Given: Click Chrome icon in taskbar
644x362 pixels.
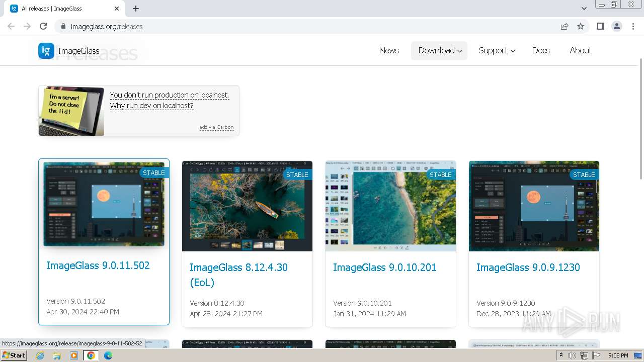Looking at the screenshot, I should [91, 355].
